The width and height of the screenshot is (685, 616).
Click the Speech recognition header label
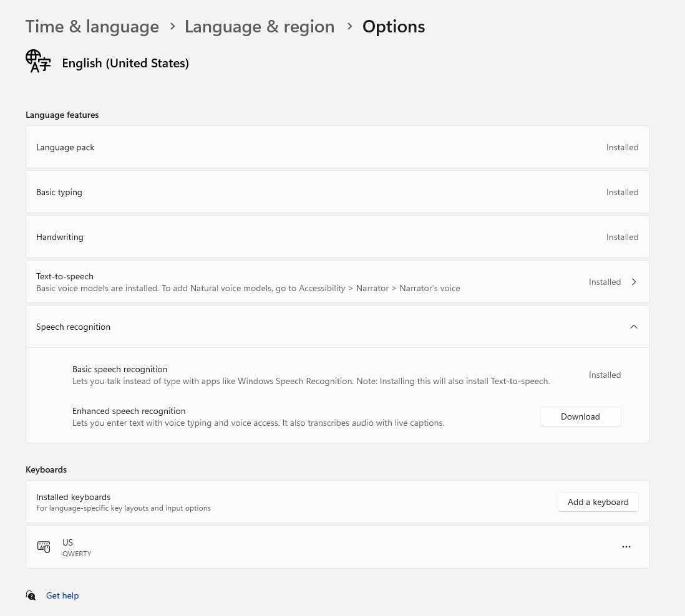[x=74, y=327]
